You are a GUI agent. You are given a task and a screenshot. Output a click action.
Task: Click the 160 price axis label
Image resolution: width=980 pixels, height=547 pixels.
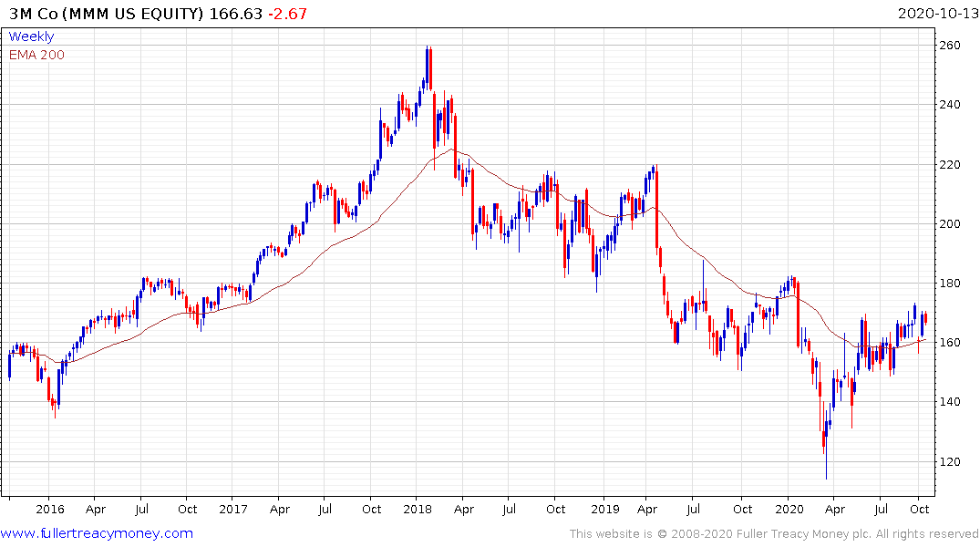tap(950, 343)
